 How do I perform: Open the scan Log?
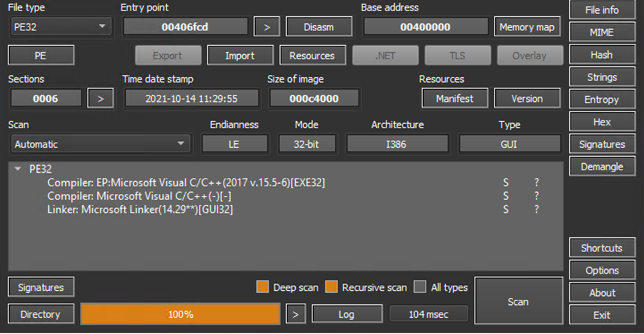(346, 314)
